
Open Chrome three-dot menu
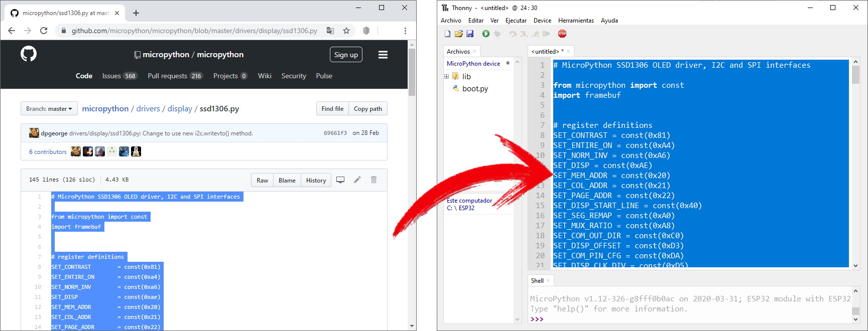click(x=405, y=31)
